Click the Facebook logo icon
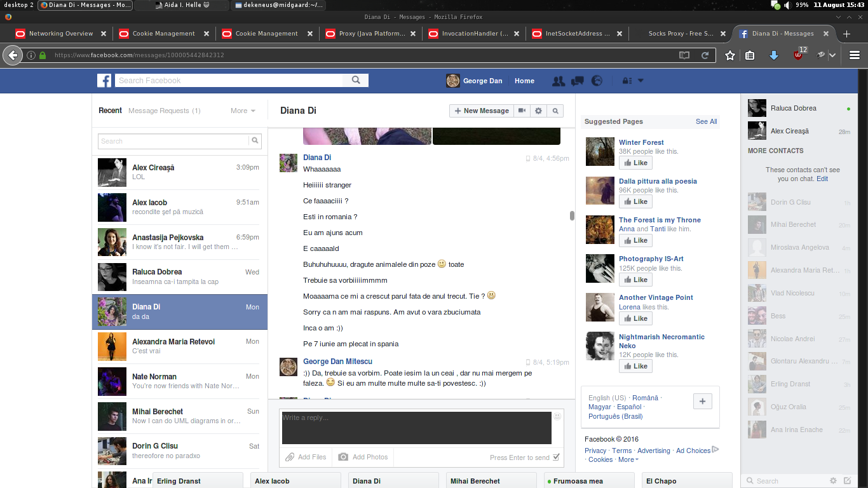This screenshot has width=868, height=488. [x=104, y=81]
